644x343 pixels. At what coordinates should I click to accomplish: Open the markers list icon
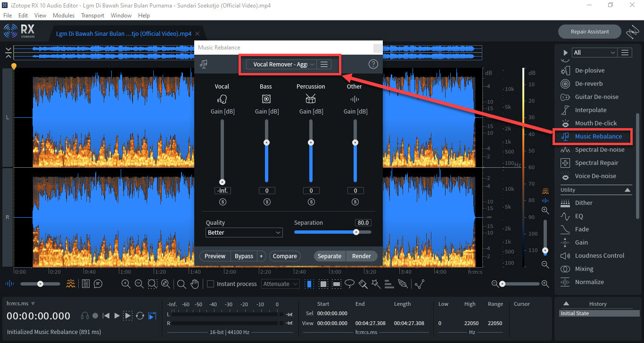[86, 284]
